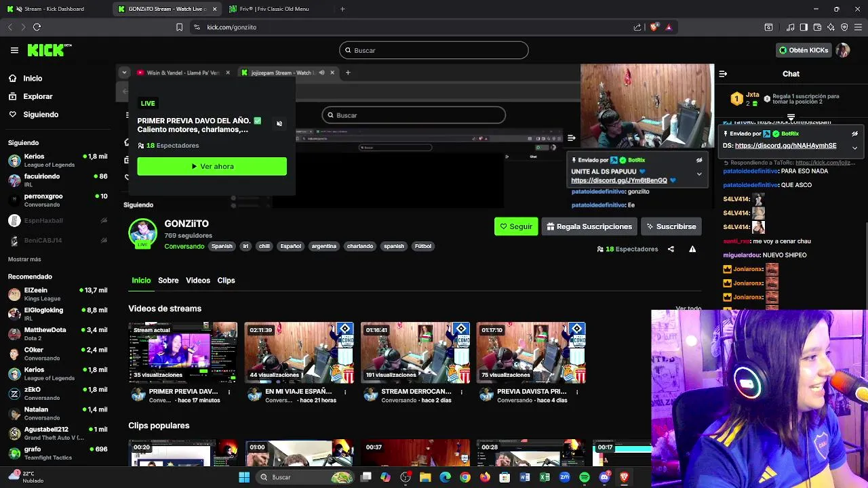868x488 pixels.
Task: Share the GONZiiTO channel
Action: [671, 249]
